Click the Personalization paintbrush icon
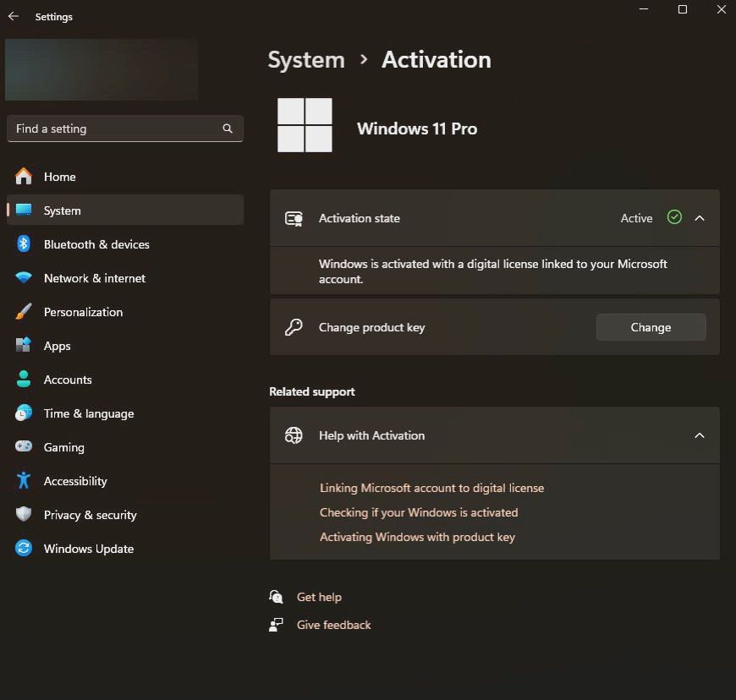Screen dimensions: 736x700 [x=24, y=311]
